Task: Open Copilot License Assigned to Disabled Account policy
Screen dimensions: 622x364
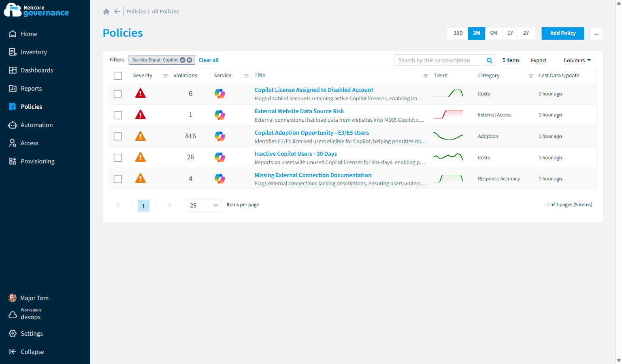Action: tap(314, 90)
